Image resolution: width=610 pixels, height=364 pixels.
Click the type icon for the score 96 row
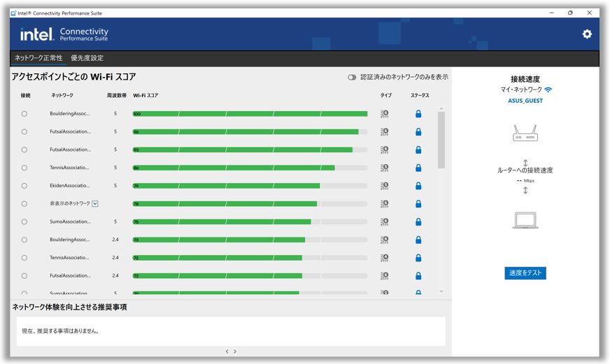[x=384, y=131]
